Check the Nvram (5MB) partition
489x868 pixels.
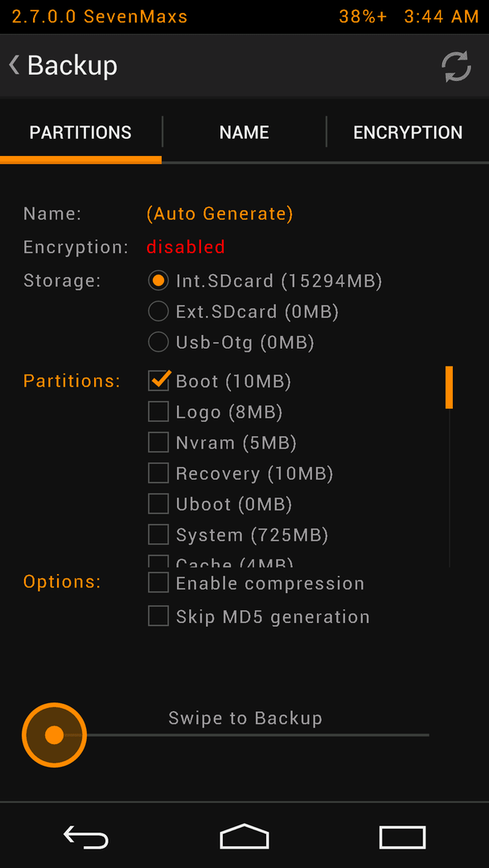click(x=158, y=442)
